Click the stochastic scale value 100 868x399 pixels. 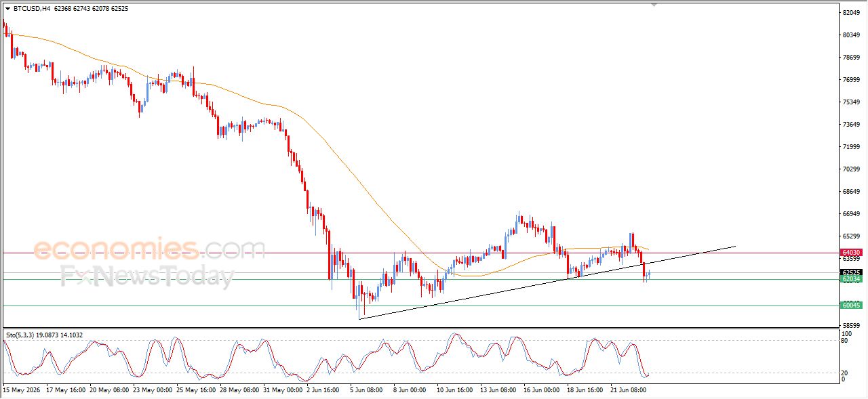848,335
